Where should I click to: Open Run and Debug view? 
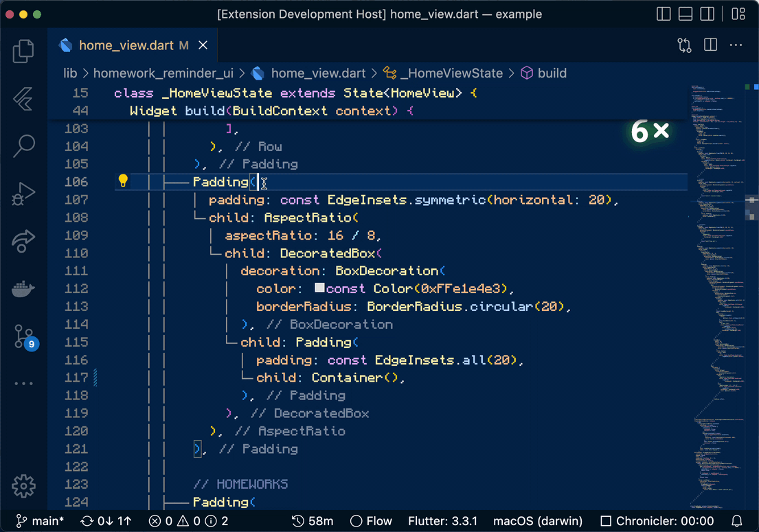(23, 194)
